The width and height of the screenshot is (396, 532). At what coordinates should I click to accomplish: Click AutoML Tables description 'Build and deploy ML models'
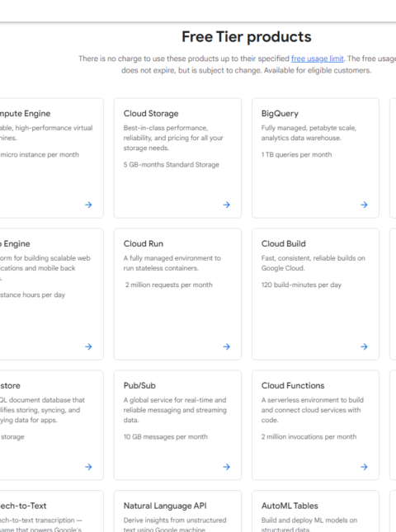pos(309,520)
